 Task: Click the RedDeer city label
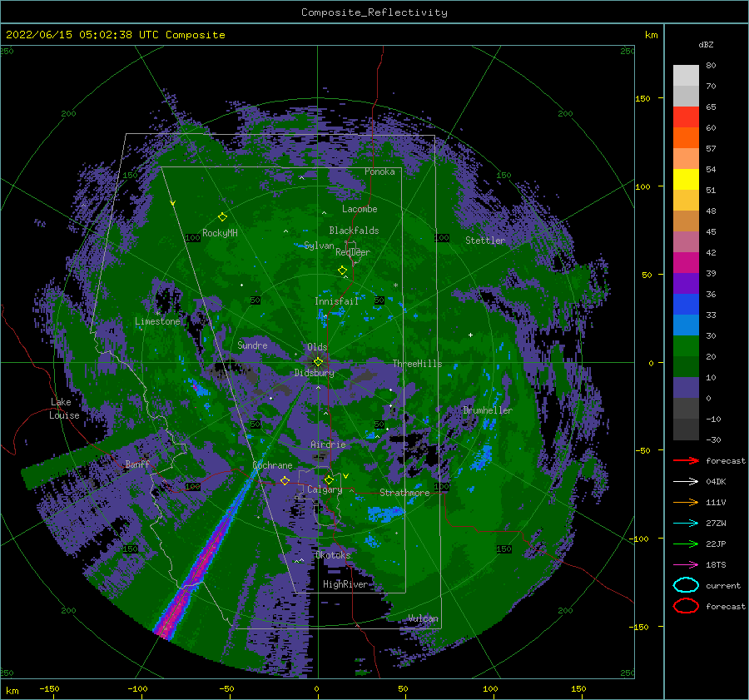(x=353, y=252)
